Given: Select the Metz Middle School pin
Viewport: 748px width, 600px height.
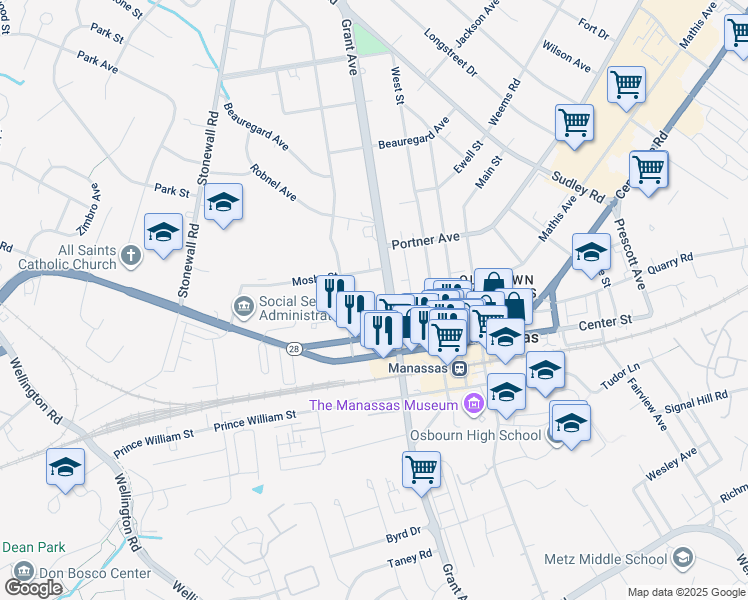Looking at the screenshot, I should [x=683, y=558].
